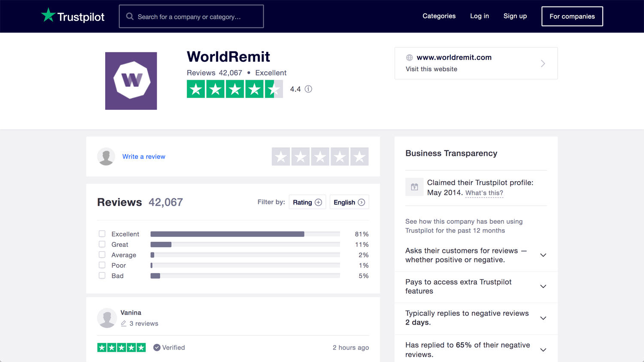Screen dimensions: 644x362
Task: Click the Trustpilot star logo
Action: [48, 15]
